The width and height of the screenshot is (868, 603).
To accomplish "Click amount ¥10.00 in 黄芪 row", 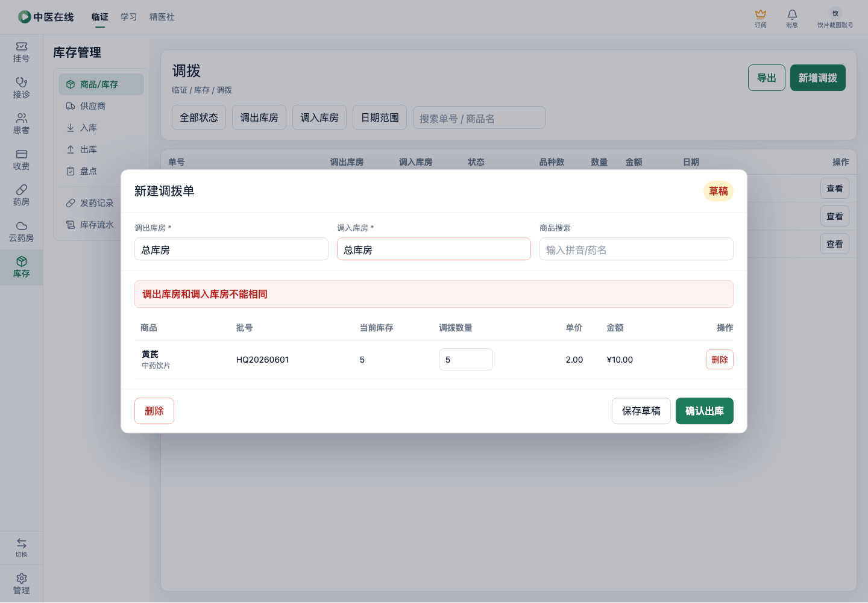I will point(620,360).
